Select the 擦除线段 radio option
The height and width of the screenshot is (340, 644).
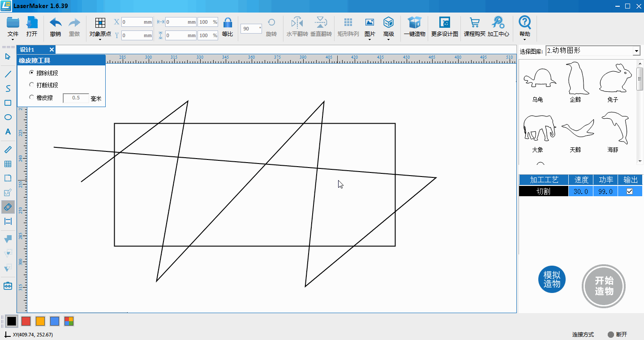pos(31,73)
